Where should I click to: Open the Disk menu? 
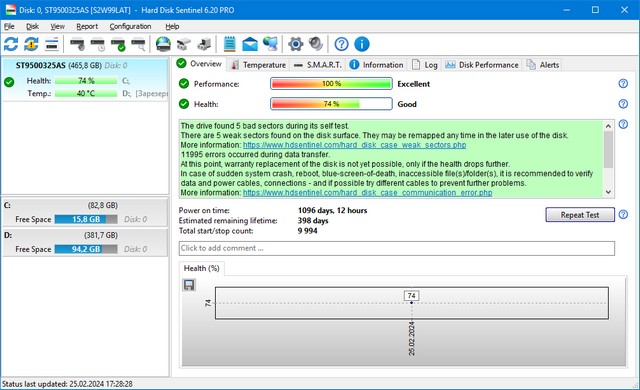[x=32, y=27]
